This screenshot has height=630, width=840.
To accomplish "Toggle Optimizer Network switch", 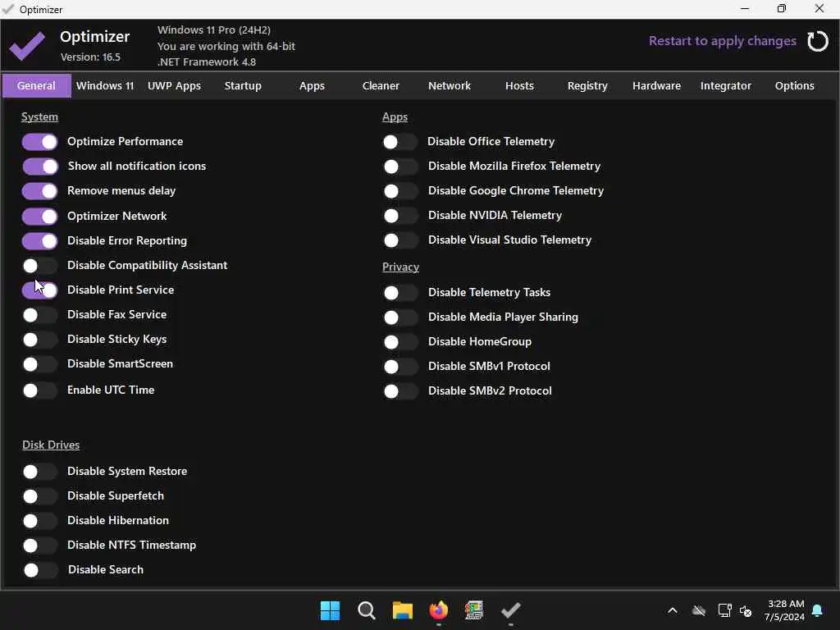I will pos(39,217).
